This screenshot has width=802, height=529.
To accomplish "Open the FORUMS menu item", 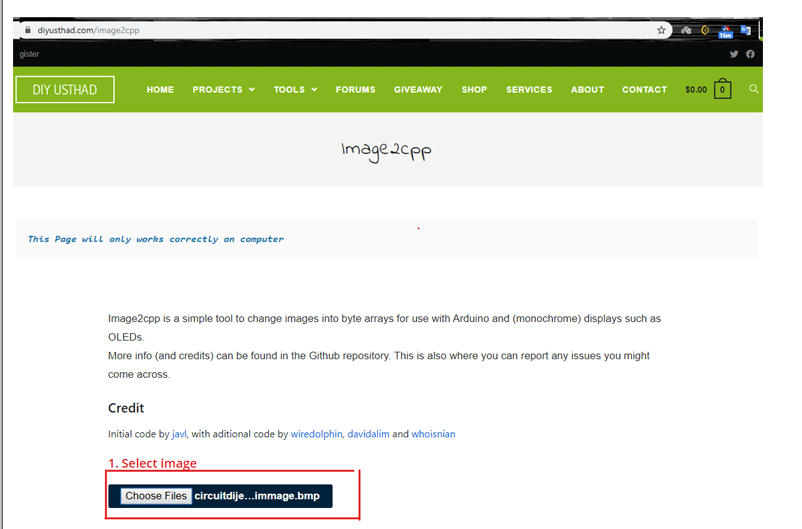I will (x=355, y=90).
